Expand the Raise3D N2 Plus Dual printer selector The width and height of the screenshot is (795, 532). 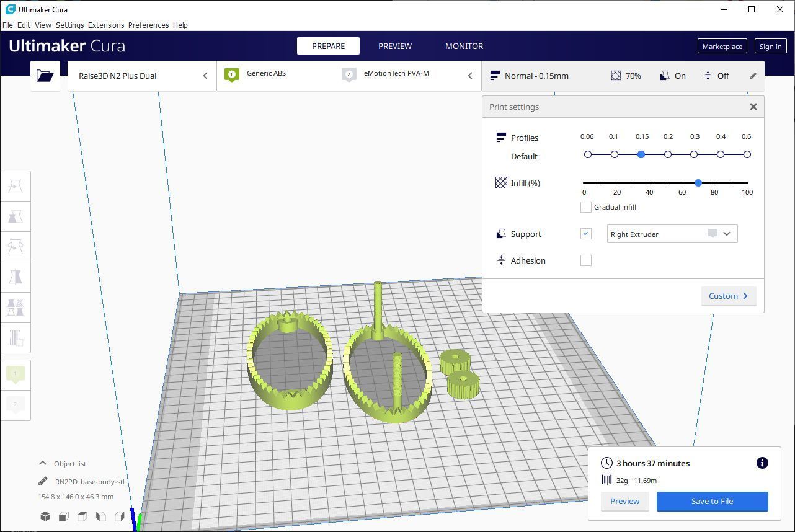click(x=142, y=76)
